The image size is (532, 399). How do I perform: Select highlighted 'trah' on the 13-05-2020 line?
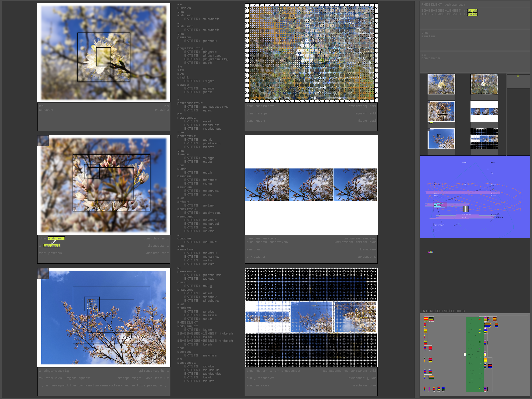tap(472, 14)
